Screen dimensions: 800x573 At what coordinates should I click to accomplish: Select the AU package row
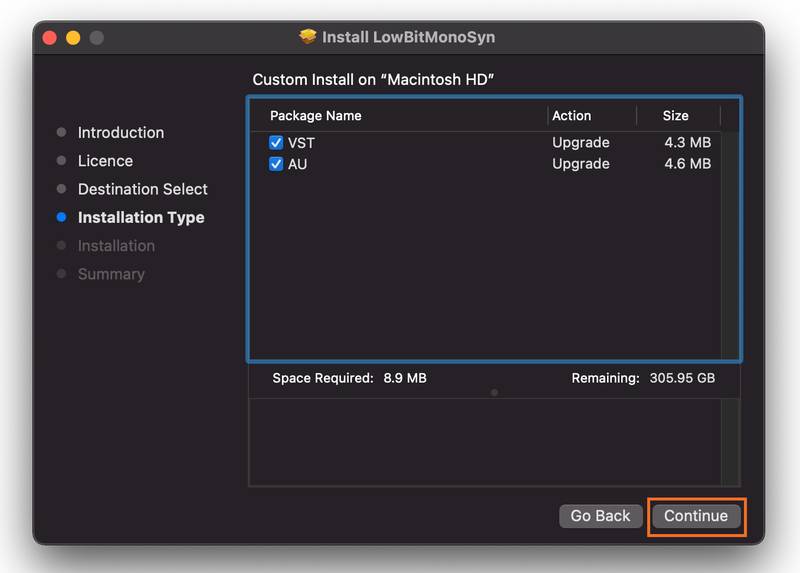400,164
